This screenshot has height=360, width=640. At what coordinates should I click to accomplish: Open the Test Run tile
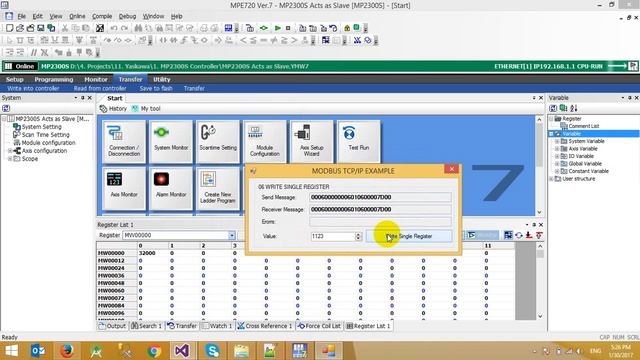pos(358,142)
